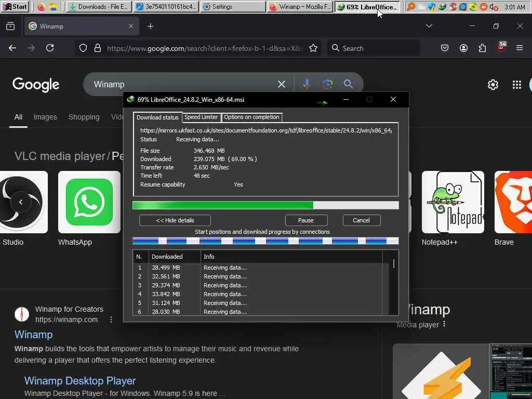Select the Images search tab
The height and width of the screenshot is (399, 532).
click(x=45, y=117)
